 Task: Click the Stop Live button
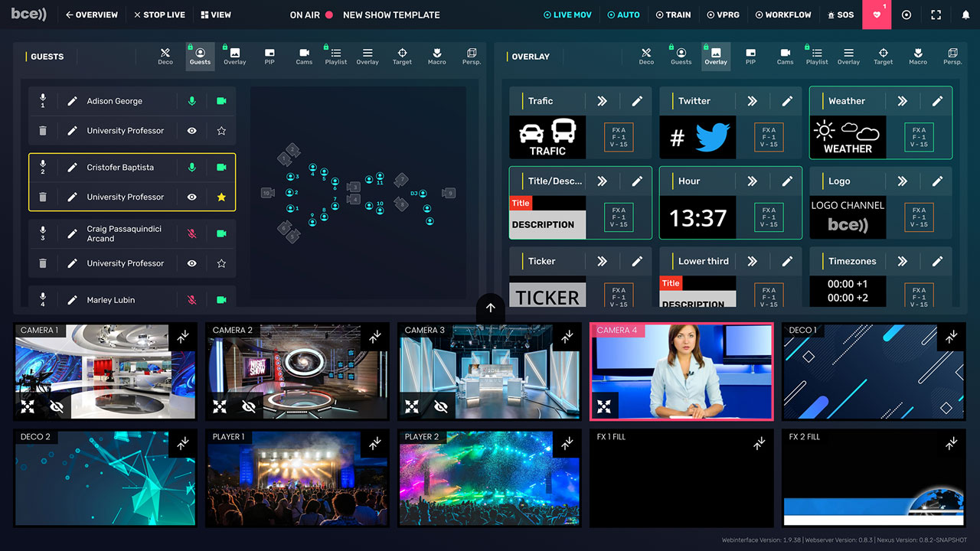[159, 15]
